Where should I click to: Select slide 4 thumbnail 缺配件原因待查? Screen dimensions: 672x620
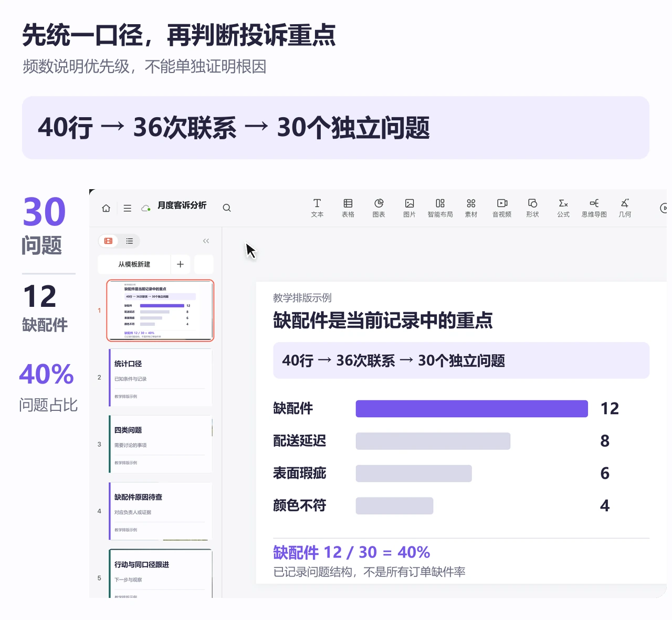point(160,511)
